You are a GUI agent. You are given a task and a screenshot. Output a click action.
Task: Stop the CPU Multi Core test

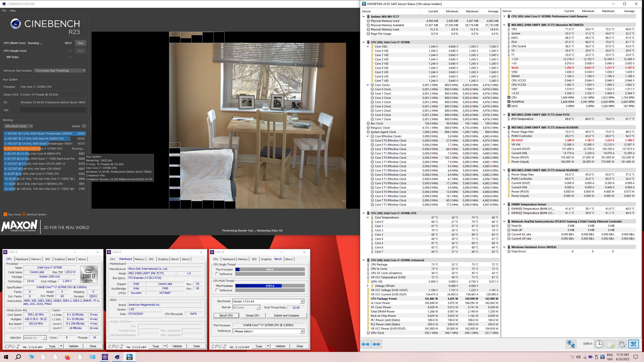[x=80, y=43]
